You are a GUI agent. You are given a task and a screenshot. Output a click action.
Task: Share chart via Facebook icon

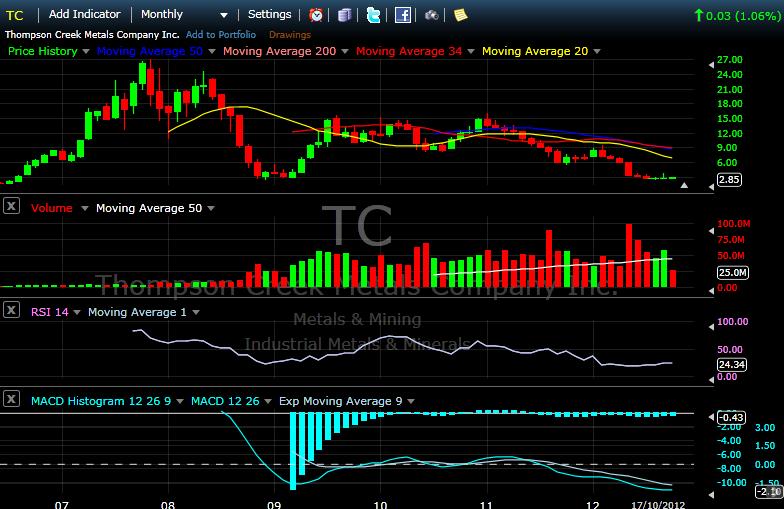pyautogui.click(x=403, y=15)
